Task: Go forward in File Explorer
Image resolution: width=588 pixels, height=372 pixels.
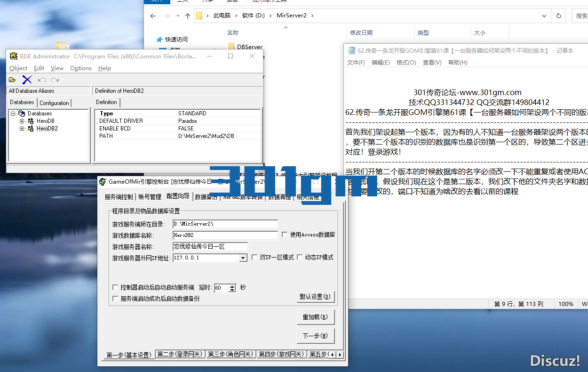Action: point(167,16)
